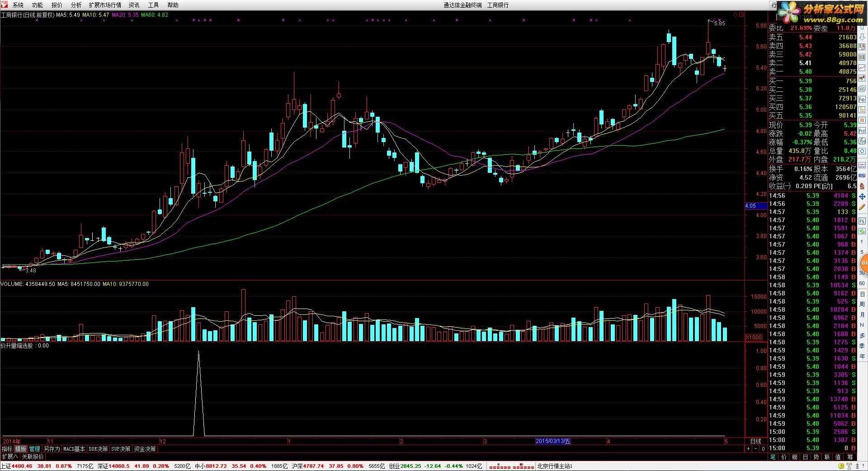Open the 系统 menu

[x=18, y=5]
